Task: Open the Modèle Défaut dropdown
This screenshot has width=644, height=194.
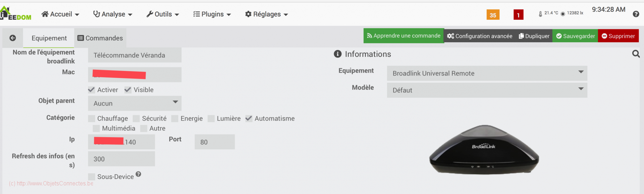Action: 487,90
